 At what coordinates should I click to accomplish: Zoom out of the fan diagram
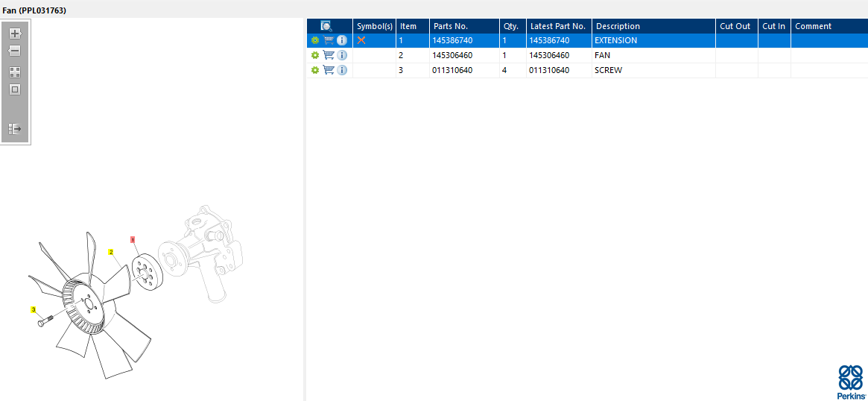[x=15, y=51]
